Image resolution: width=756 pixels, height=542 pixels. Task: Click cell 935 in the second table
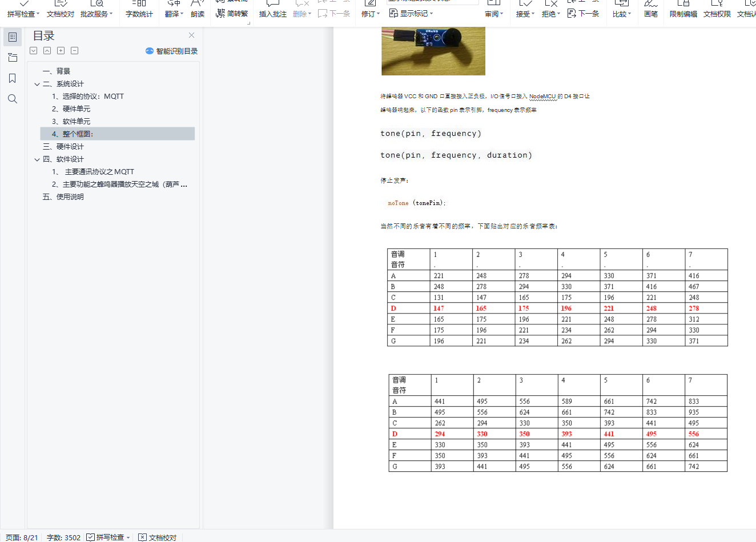706,412
